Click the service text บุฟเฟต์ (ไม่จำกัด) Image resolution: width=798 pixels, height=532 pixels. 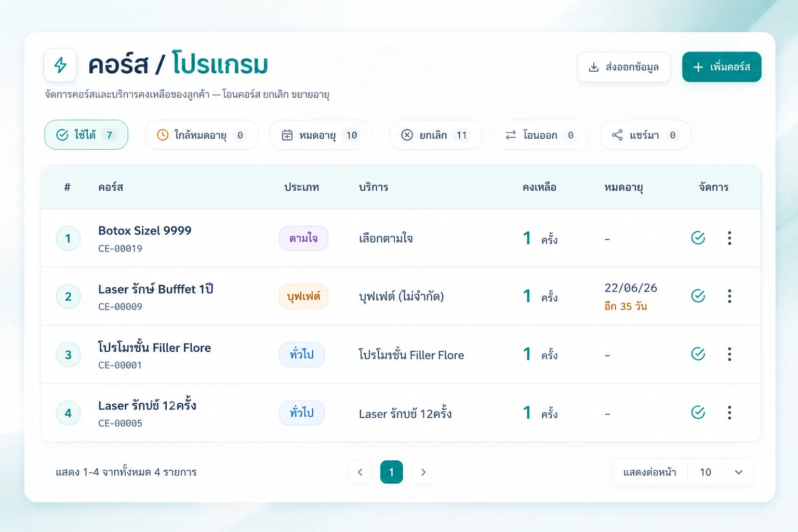click(x=402, y=297)
